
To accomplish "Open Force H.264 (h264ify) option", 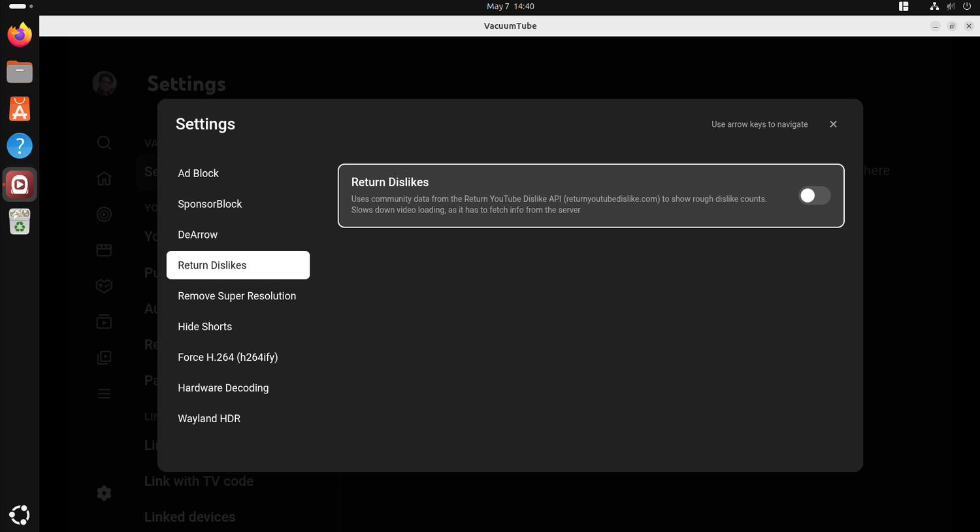I will point(238,357).
